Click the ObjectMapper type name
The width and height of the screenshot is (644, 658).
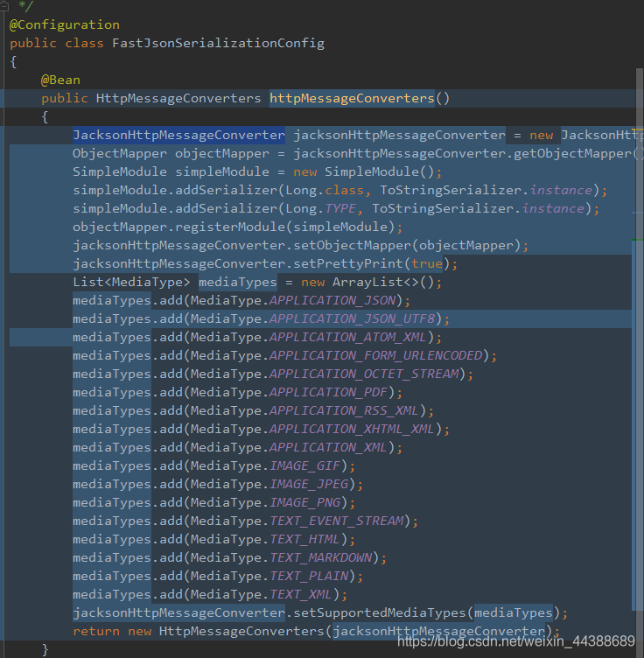(120, 154)
